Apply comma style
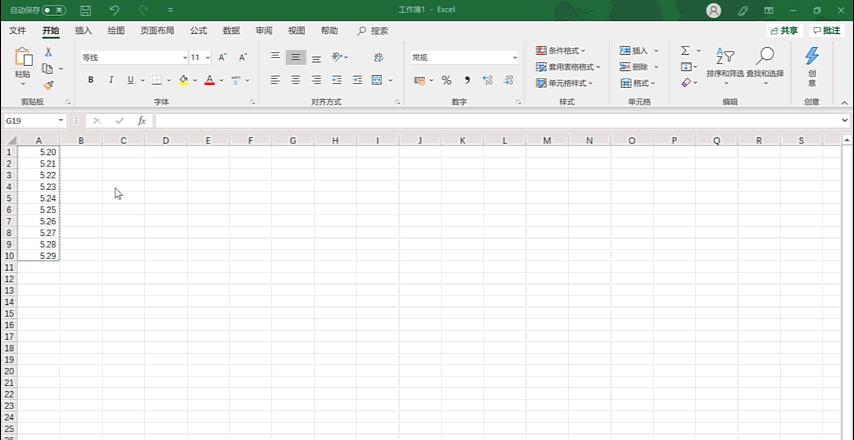 (467, 81)
